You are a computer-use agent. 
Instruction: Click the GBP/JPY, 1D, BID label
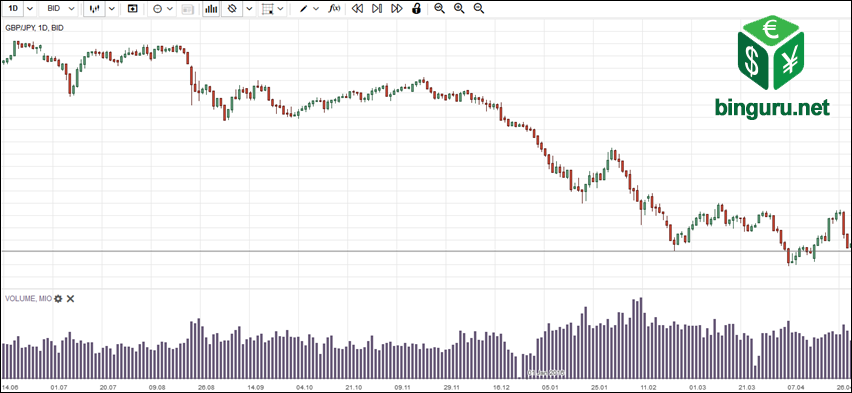coord(34,27)
